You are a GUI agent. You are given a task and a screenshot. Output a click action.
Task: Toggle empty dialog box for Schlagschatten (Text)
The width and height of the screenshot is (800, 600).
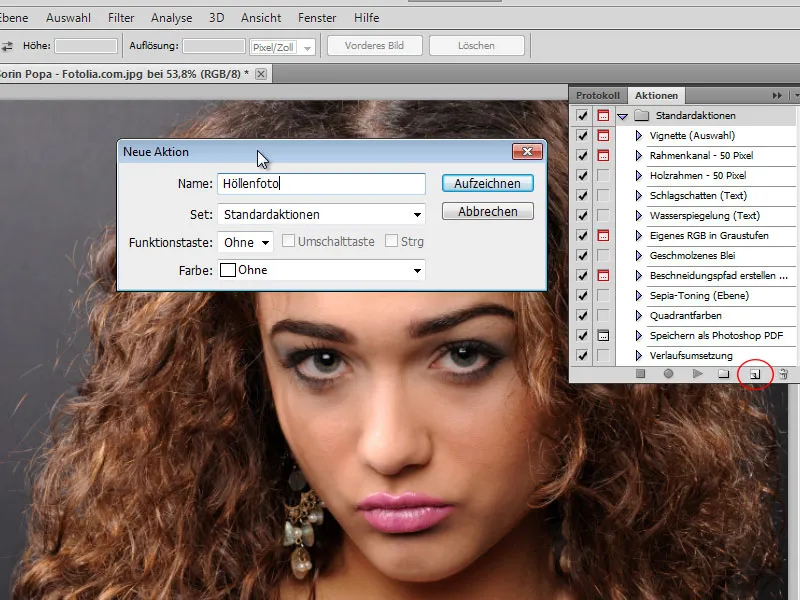tap(603, 195)
